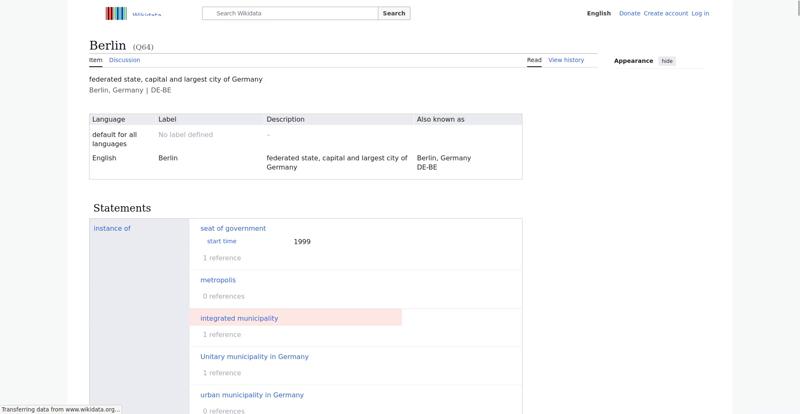Open the Discussion tab
The image size is (800, 414).
tap(124, 60)
